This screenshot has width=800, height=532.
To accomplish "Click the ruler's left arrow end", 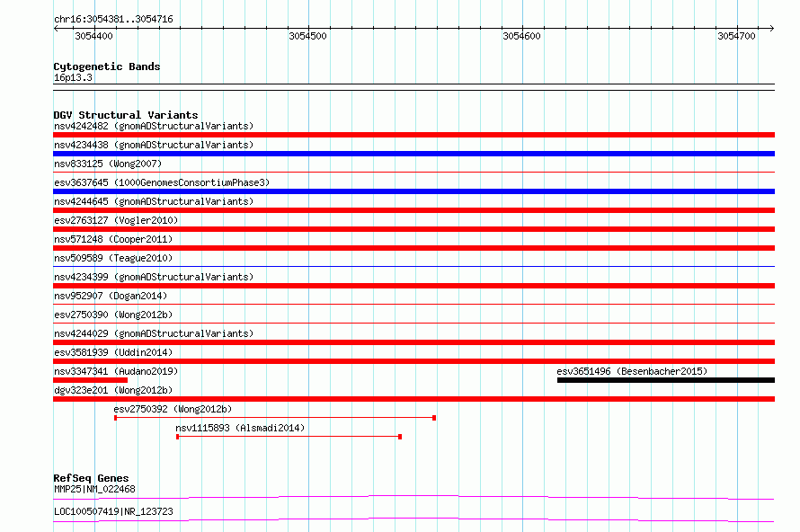I will click(x=56, y=28).
